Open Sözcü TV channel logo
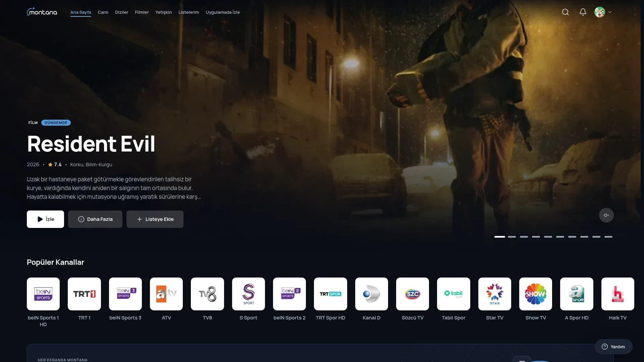The width and height of the screenshot is (644, 362). [413, 294]
